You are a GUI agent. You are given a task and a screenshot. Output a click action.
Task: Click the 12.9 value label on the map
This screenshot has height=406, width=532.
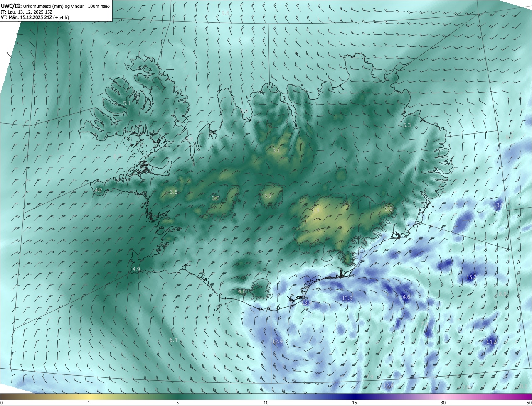(x=277, y=341)
